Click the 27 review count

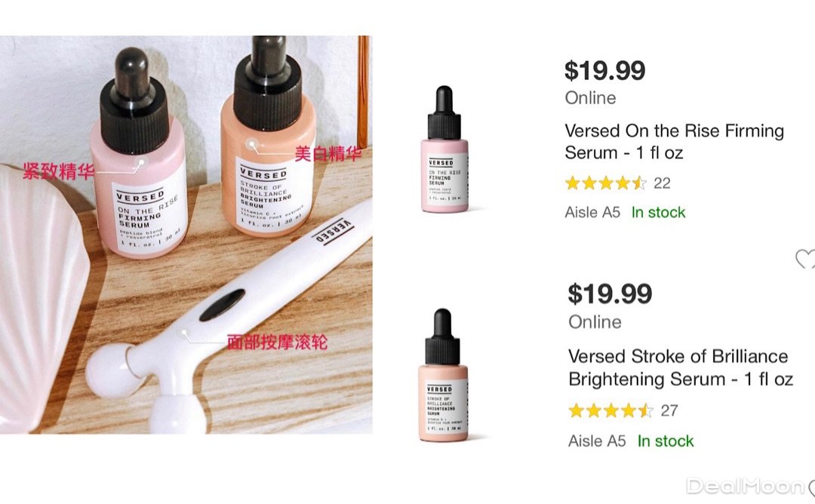[x=669, y=410]
